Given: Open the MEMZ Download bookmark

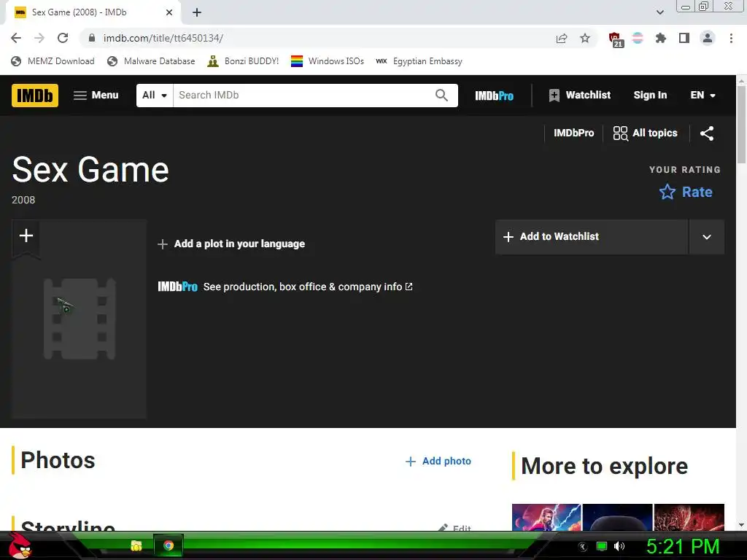Looking at the screenshot, I should click(x=53, y=61).
